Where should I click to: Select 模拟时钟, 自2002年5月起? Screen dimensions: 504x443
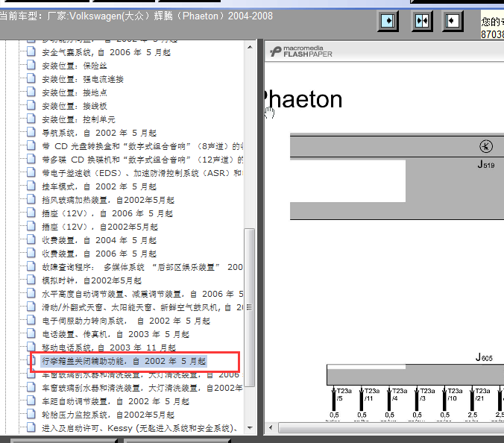point(92,280)
